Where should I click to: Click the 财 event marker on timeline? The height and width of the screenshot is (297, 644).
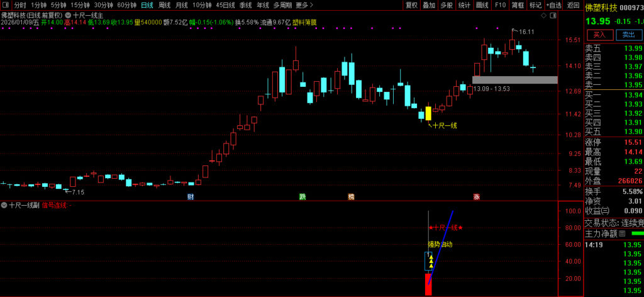tap(191, 197)
